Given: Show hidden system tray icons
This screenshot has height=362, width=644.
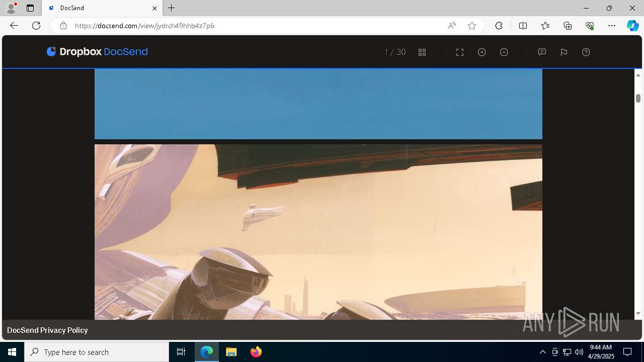Looking at the screenshot, I should click(542, 352).
